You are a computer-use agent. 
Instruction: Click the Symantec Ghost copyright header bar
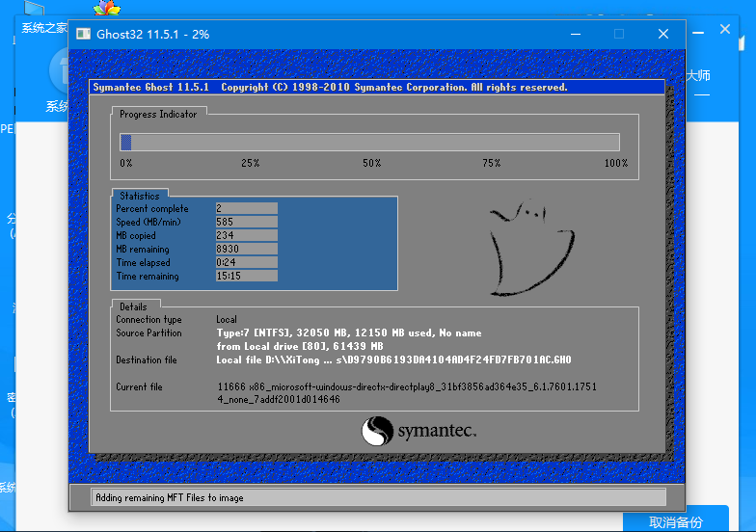[x=377, y=88]
